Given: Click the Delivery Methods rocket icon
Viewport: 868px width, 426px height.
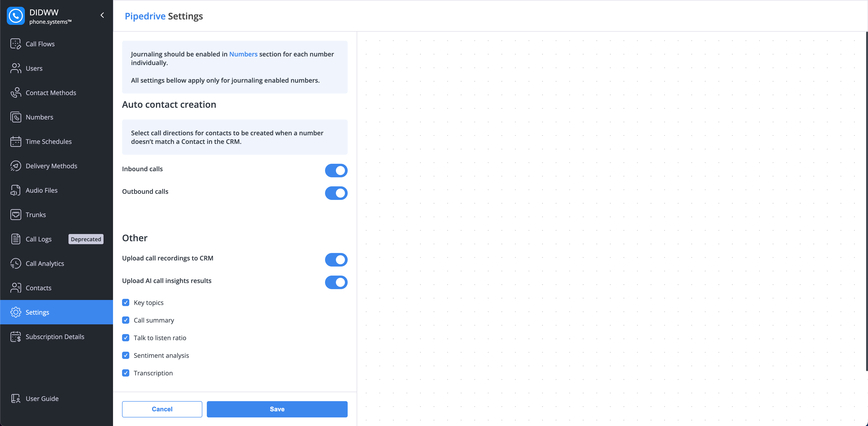Looking at the screenshot, I should [16, 166].
